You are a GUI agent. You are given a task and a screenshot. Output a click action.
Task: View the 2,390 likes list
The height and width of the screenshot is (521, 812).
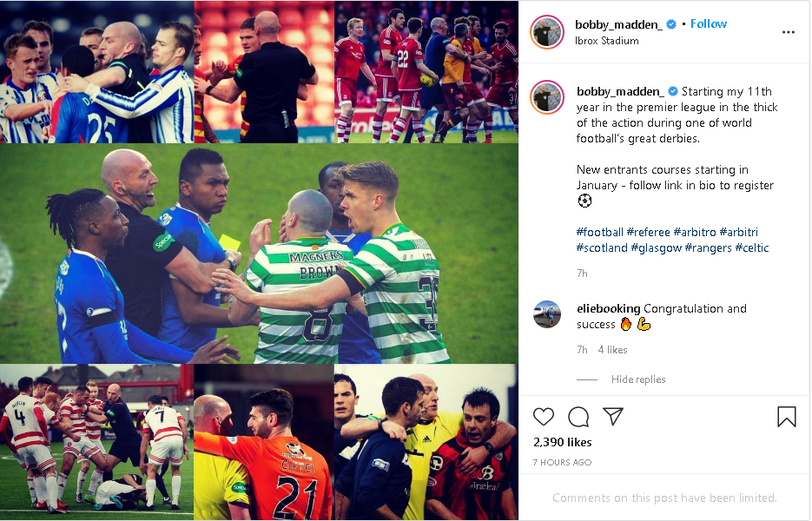coord(562,442)
